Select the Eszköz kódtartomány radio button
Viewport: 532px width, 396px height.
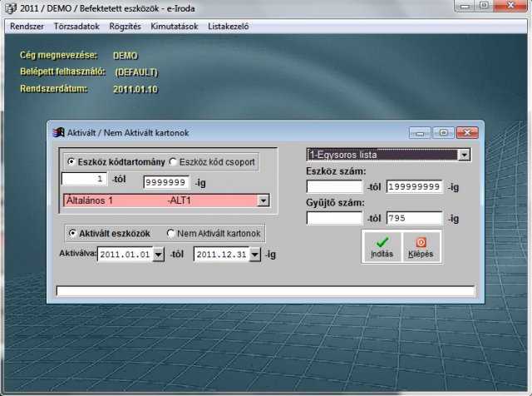pos(71,161)
